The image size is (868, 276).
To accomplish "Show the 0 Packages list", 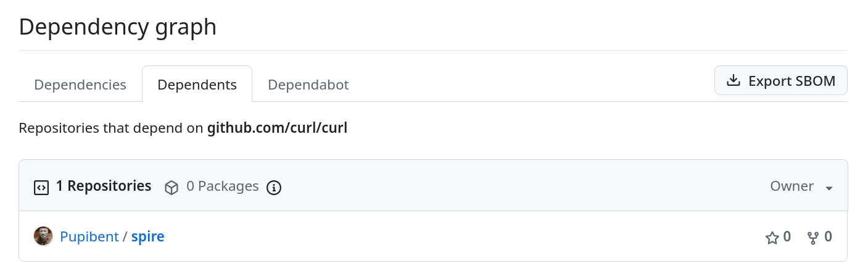I will click(222, 186).
